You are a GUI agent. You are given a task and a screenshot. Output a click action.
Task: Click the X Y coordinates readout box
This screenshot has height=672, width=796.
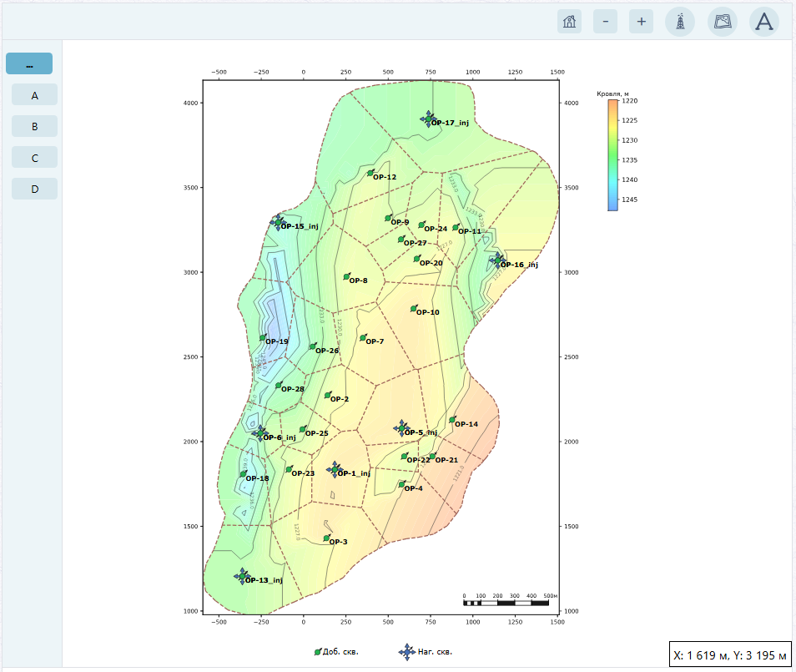point(730,655)
